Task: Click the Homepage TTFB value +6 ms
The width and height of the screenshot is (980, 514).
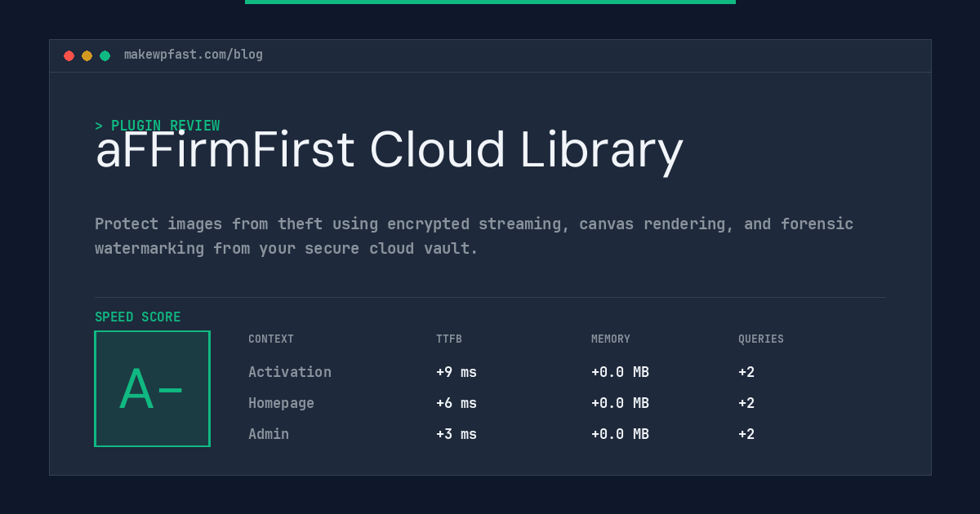Action: [x=457, y=403]
